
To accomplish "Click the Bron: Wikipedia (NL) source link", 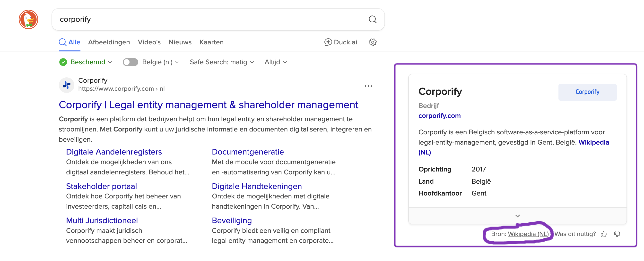I will click(x=528, y=234).
